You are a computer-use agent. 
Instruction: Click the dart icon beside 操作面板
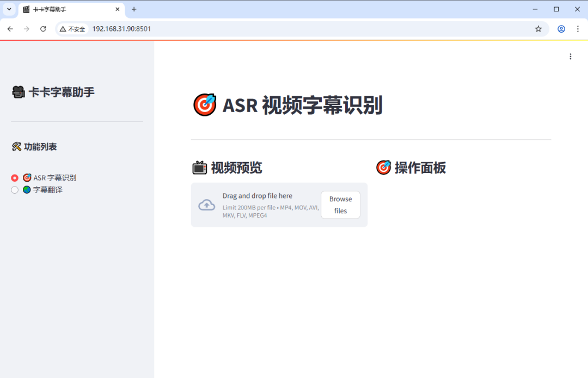coord(384,168)
